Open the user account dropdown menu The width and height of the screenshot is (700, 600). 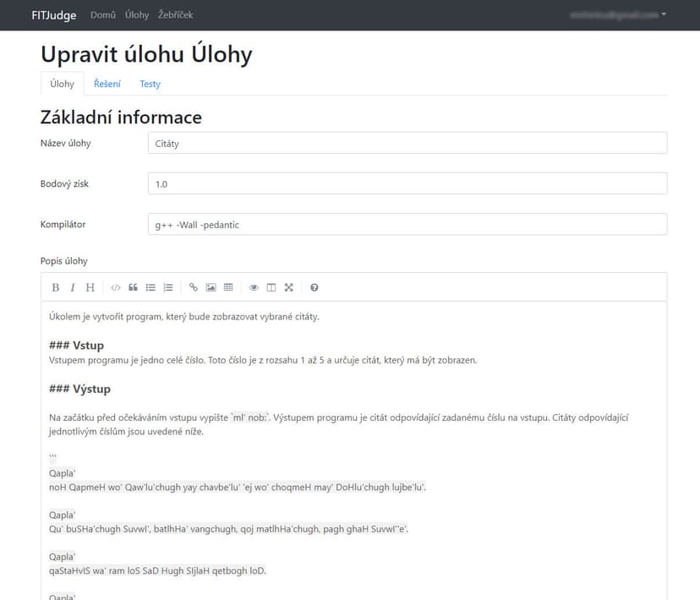pos(618,14)
